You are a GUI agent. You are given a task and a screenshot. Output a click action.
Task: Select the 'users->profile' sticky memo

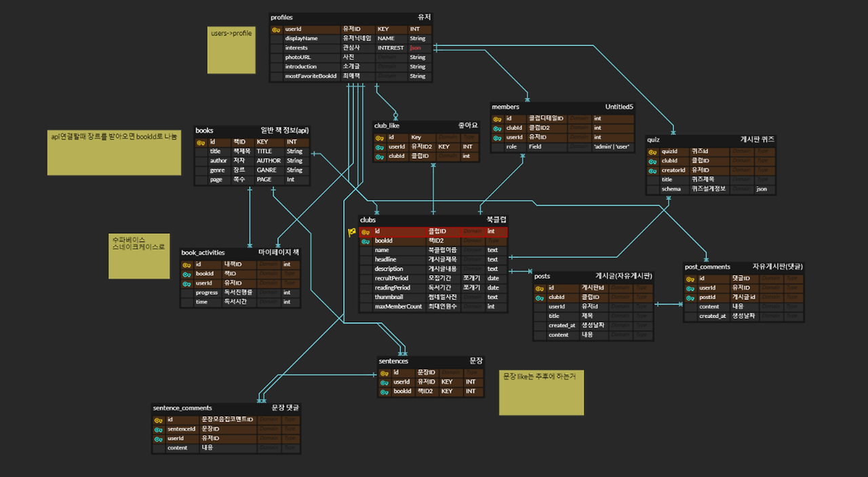(x=231, y=50)
